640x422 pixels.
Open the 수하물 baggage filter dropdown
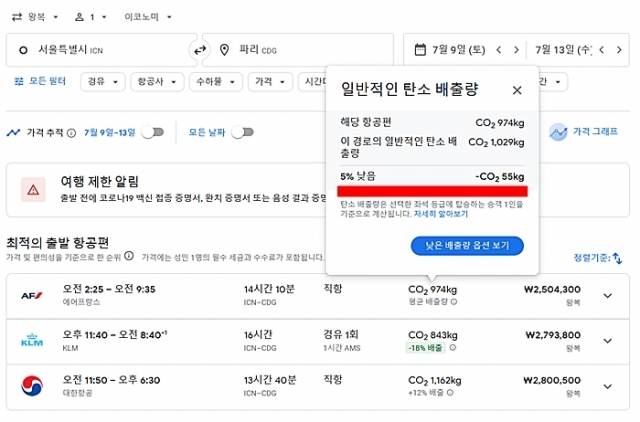point(216,82)
